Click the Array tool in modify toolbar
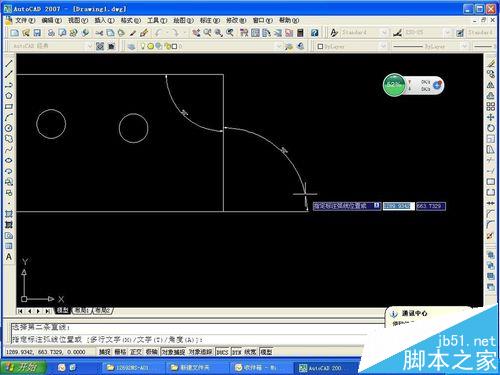 490,107
